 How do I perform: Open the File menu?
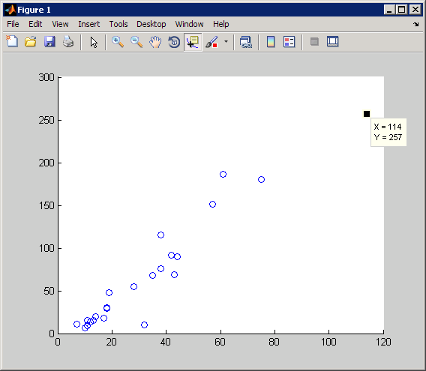13,24
